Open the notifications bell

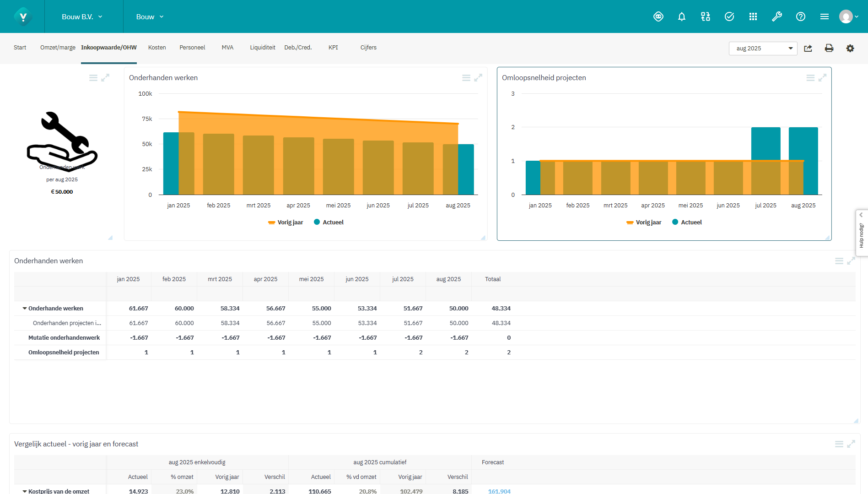[x=681, y=17]
